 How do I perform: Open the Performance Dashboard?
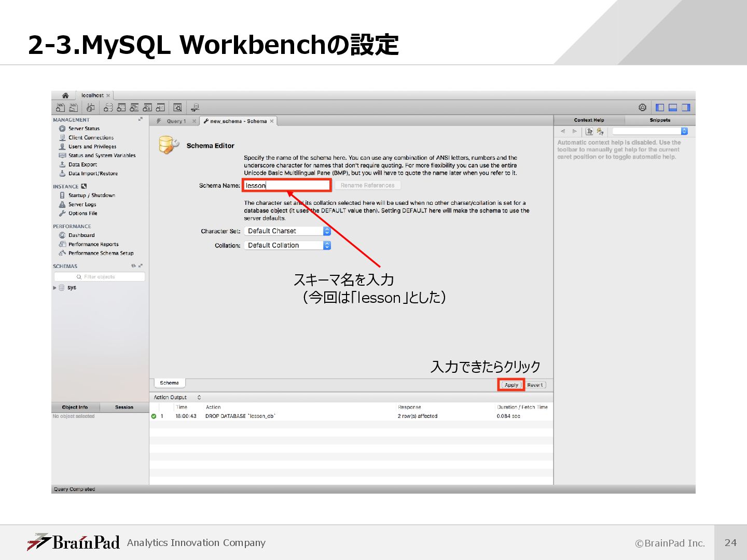click(x=77, y=235)
